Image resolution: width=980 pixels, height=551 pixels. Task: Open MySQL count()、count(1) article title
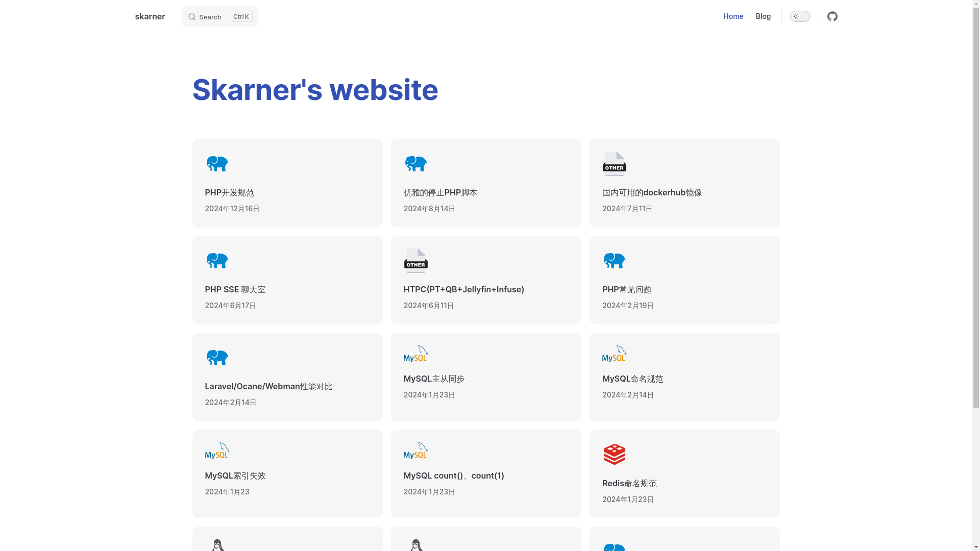pos(454,475)
